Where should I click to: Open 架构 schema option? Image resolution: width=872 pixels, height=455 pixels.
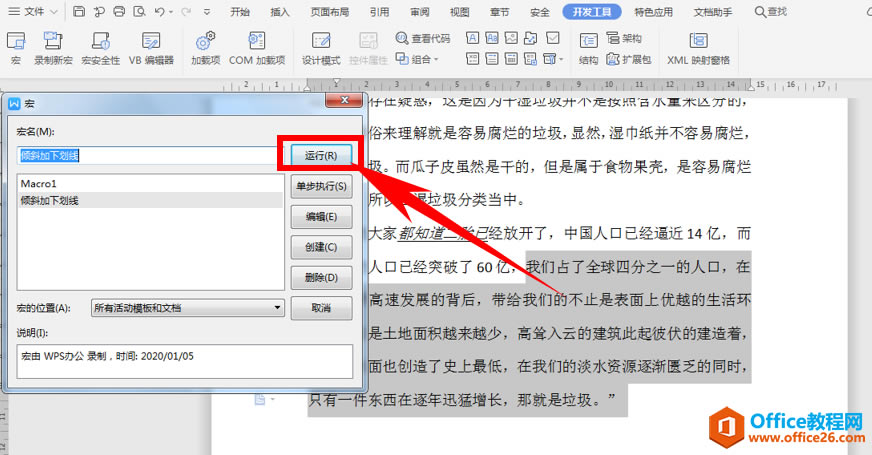(x=624, y=38)
